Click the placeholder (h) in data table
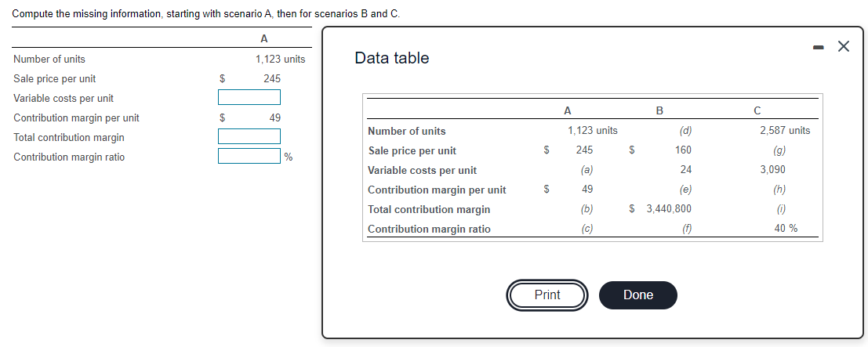868x347 pixels. pyautogui.click(x=779, y=190)
